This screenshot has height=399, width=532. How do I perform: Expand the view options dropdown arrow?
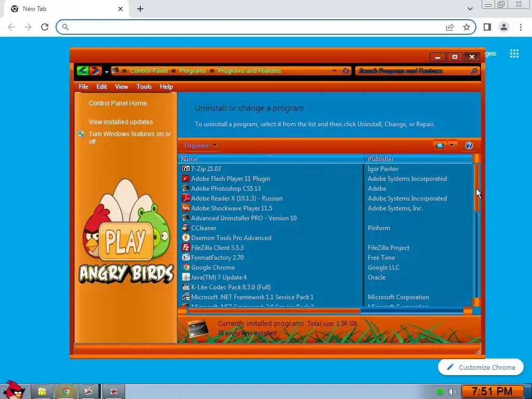pos(453,145)
